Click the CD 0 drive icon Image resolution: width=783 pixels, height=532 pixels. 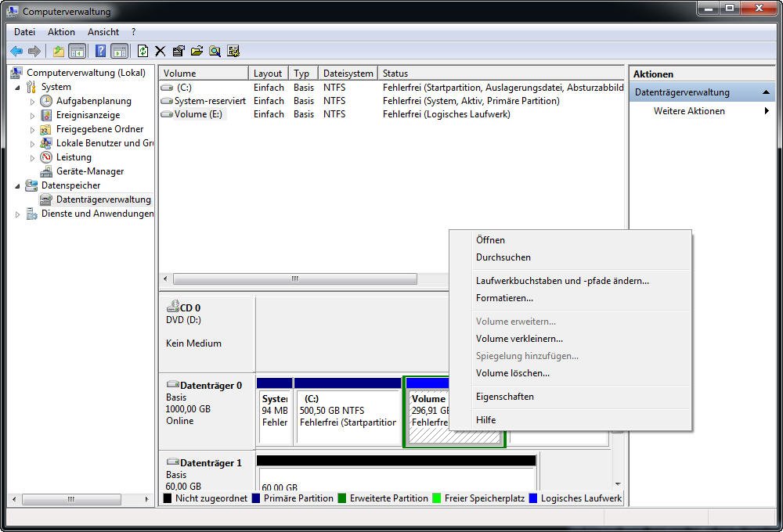pyautogui.click(x=173, y=306)
